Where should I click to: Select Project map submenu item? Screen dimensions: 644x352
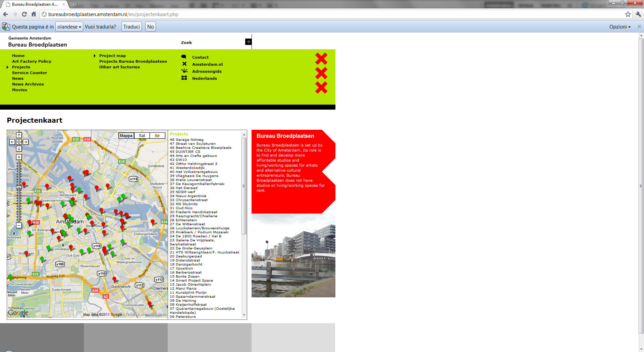click(112, 56)
